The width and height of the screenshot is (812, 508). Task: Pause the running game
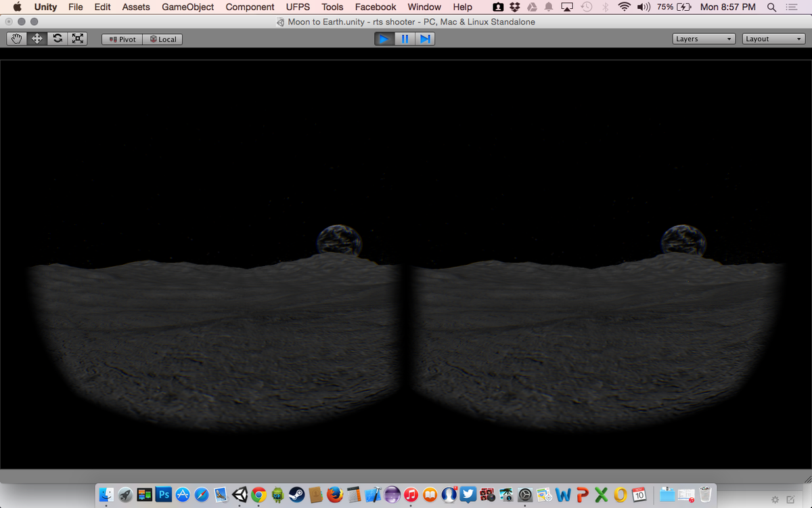tap(405, 39)
